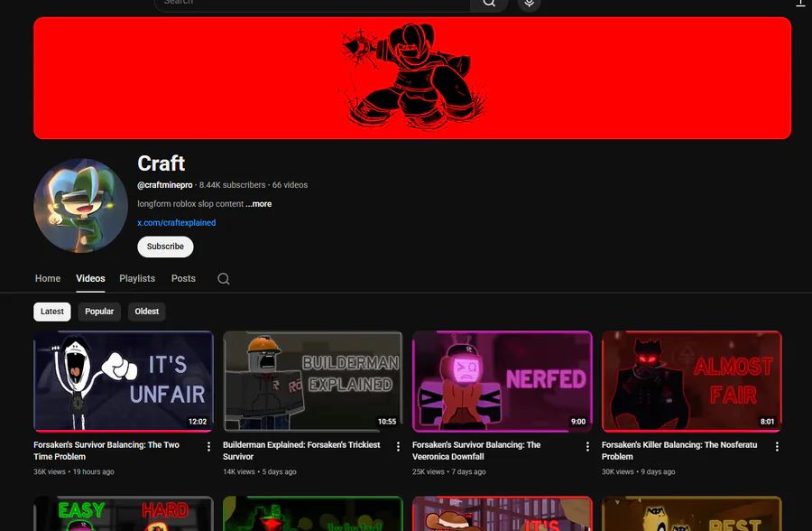Click the 10:55 duration badge

(387, 422)
